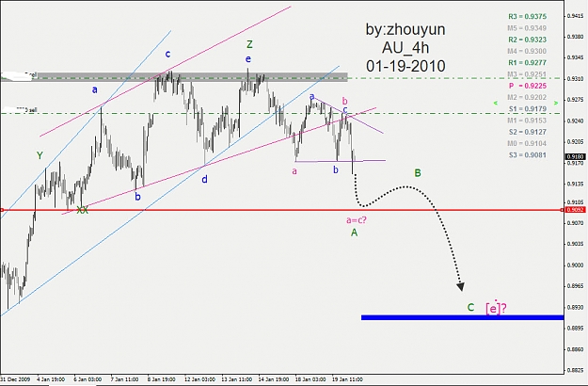
Task: Click the 31 Dec 2009 time axis label
Action: (15, 379)
